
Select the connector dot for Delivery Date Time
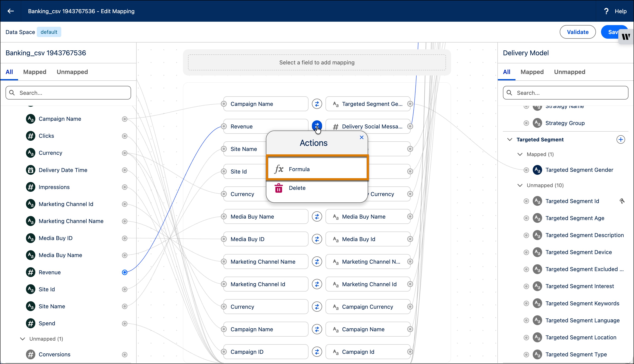[x=124, y=170]
